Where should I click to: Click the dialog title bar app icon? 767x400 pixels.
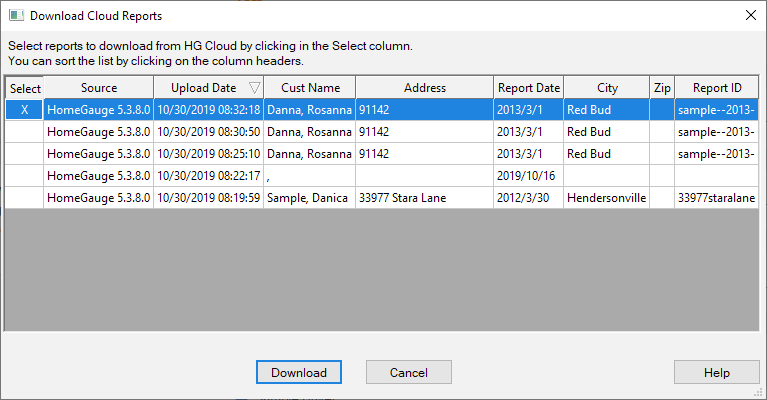pyautogui.click(x=15, y=16)
